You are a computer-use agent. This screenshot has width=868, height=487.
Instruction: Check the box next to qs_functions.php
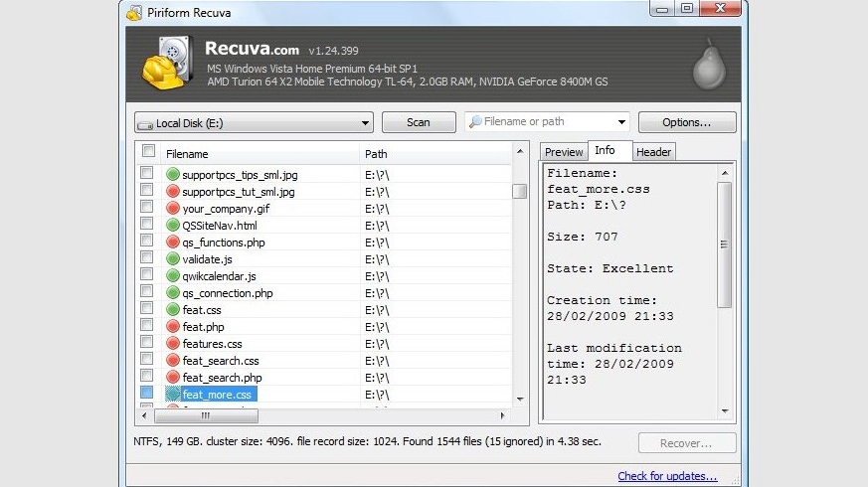point(147,241)
